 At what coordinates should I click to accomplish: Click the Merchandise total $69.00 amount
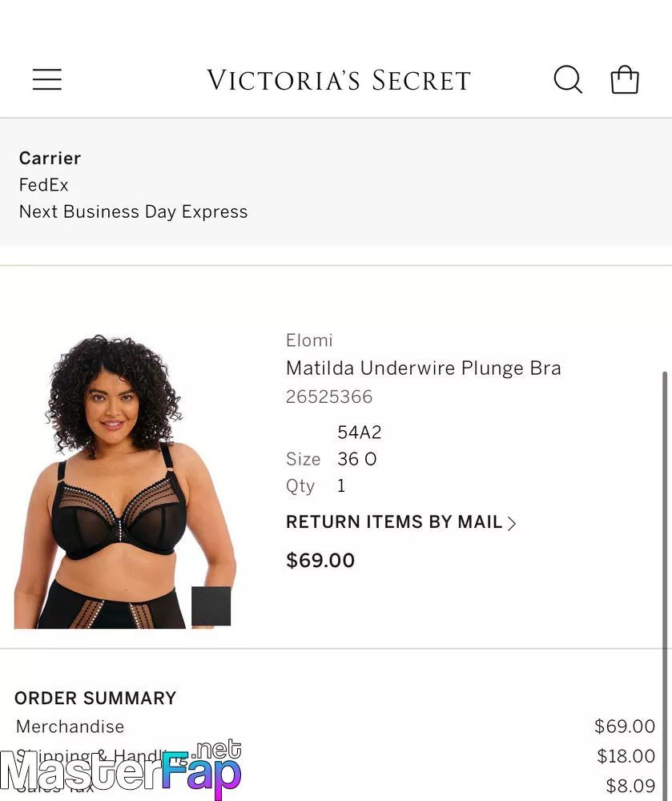tap(625, 726)
